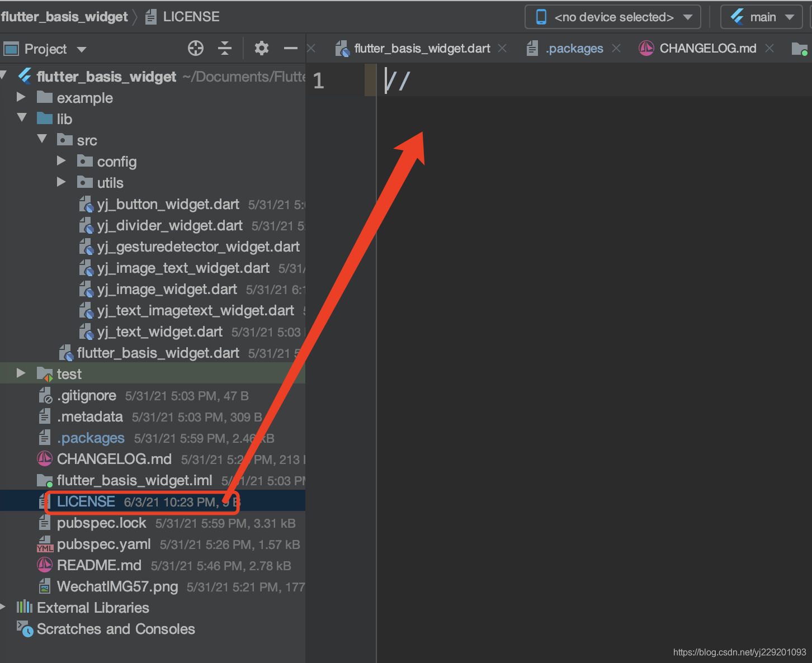This screenshot has width=812, height=663.
Task: Open the main run configuration dropdown
Action: [x=762, y=17]
